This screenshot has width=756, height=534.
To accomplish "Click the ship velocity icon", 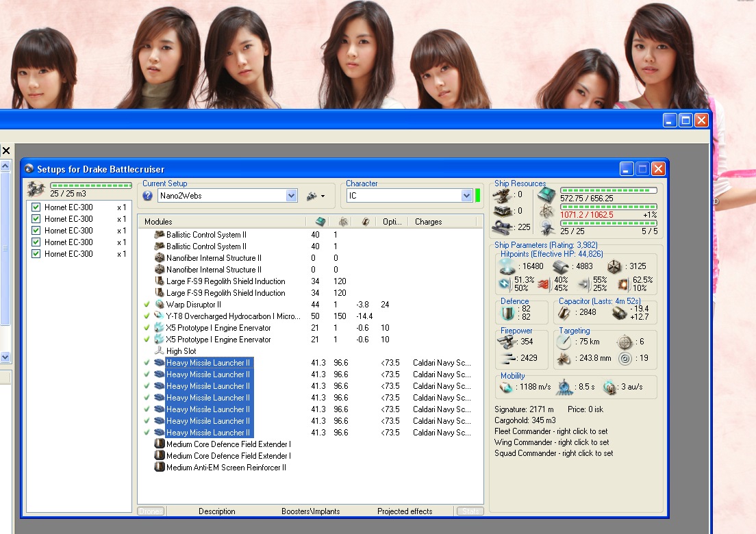I will (x=506, y=387).
